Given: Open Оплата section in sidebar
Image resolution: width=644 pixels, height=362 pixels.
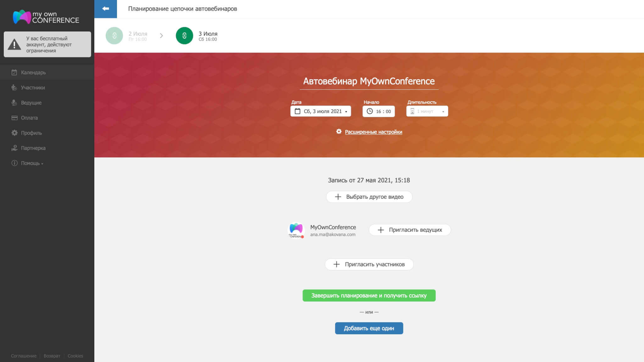Looking at the screenshot, I should [29, 118].
